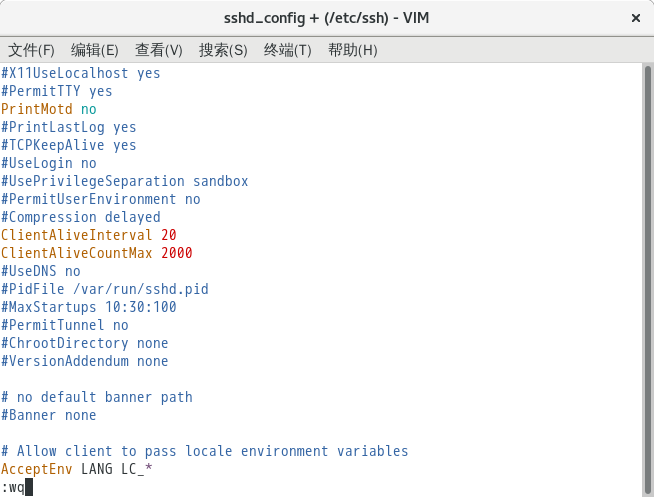This screenshot has height=497, width=654.
Task: Click the PrintMotd no line
Action: [49, 109]
